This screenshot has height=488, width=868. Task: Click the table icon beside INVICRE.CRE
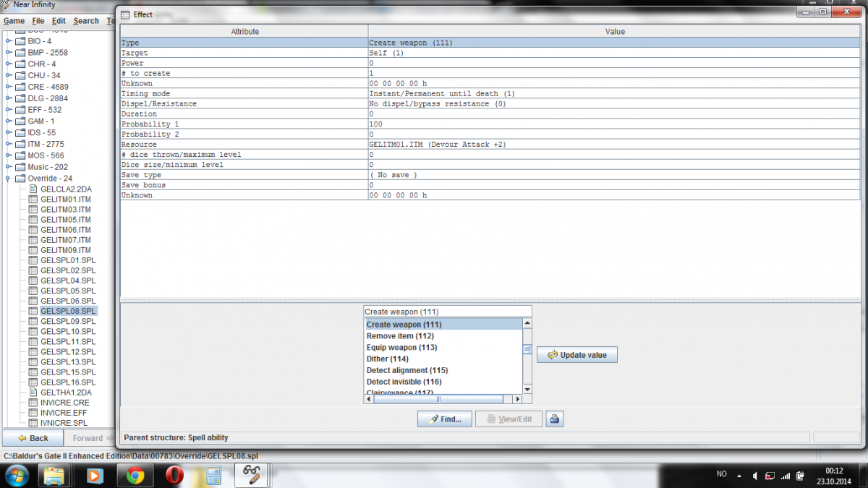[33, 402]
